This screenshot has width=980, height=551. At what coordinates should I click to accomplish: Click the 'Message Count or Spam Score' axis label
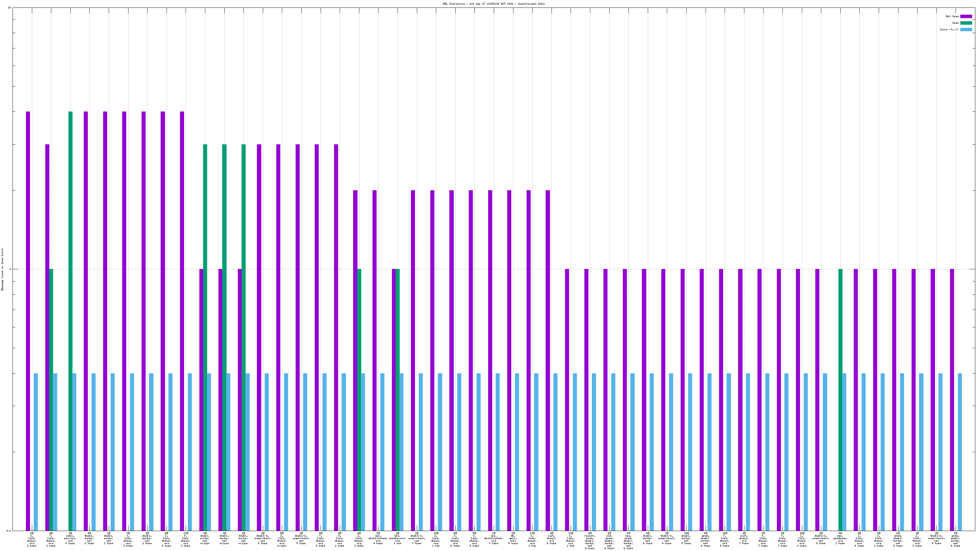click(x=2, y=270)
